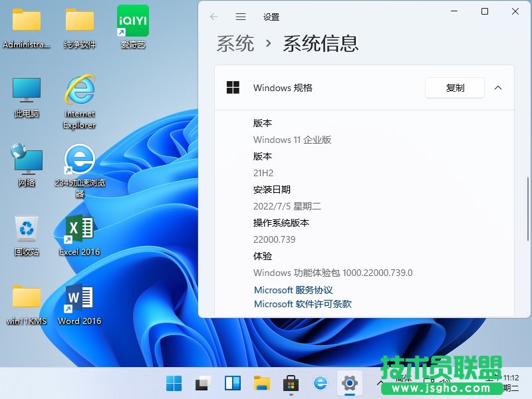Screen dimensions: 532x399
Task: Open File Explorer from taskbar
Action: tap(261, 383)
